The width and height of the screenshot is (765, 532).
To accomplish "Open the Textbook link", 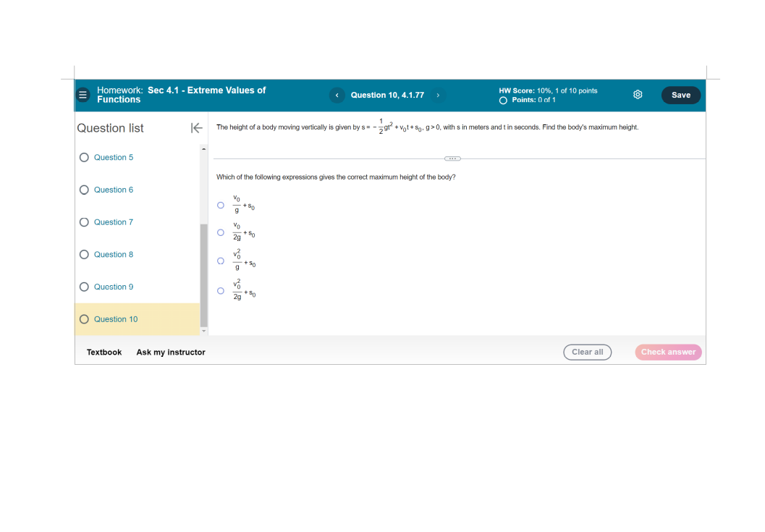I will click(x=104, y=352).
